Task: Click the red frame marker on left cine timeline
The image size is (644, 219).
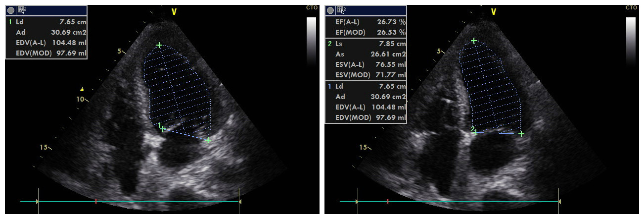Action: tap(96, 202)
